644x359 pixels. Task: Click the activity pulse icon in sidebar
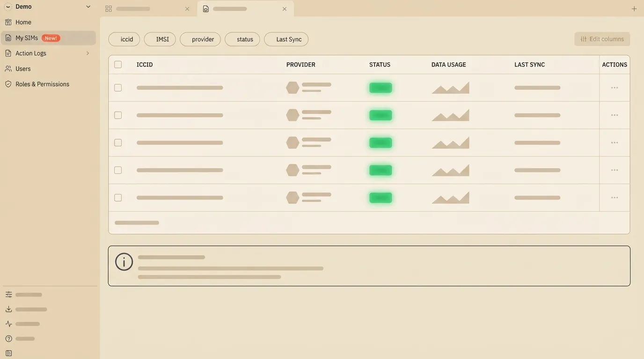click(x=8, y=324)
